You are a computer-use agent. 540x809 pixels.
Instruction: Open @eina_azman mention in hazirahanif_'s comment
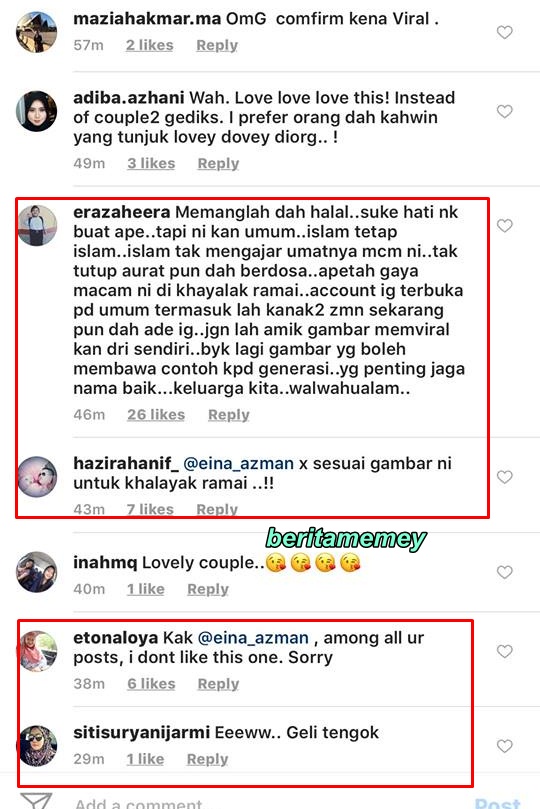point(238,464)
